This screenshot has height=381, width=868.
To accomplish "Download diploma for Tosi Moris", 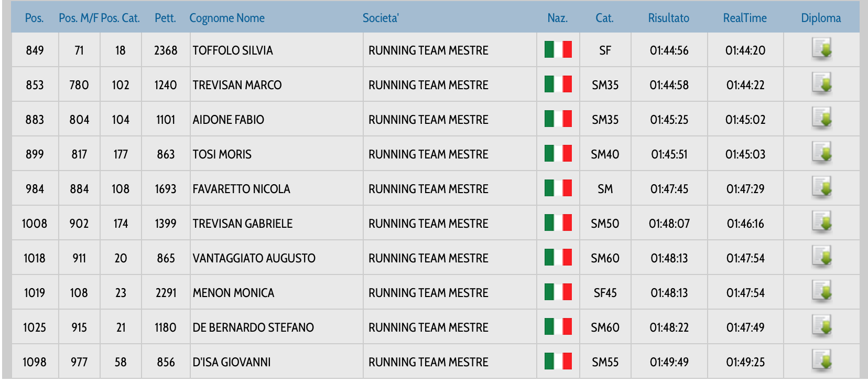I will tap(821, 153).
